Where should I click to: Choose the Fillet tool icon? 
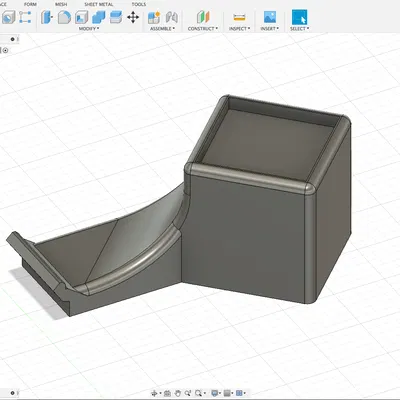pyautogui.click(x=64, y=17)
